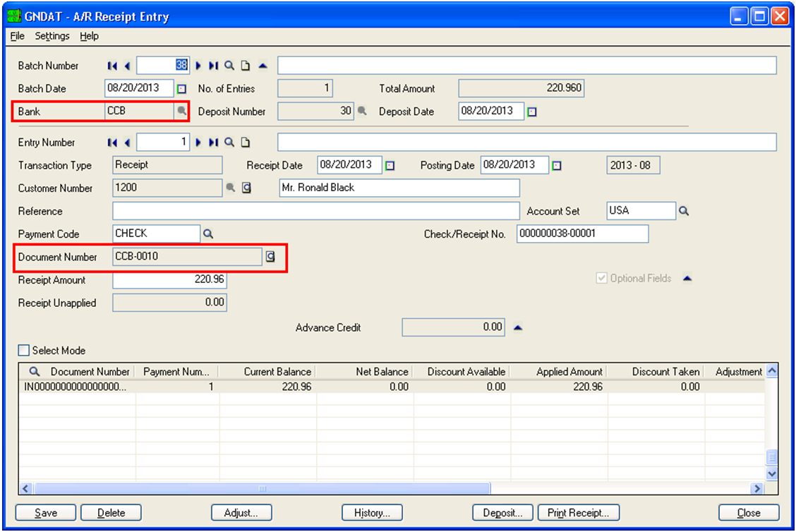
Task: Go to next entry number
Action: click(x=198, y=143)
